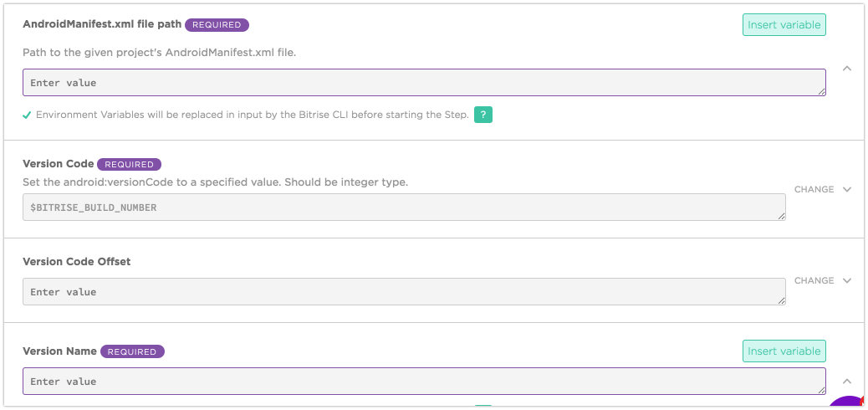Click REQUIRED badge next to Version Code
This screenshot has height=410, width=868.
click(129, 164)
